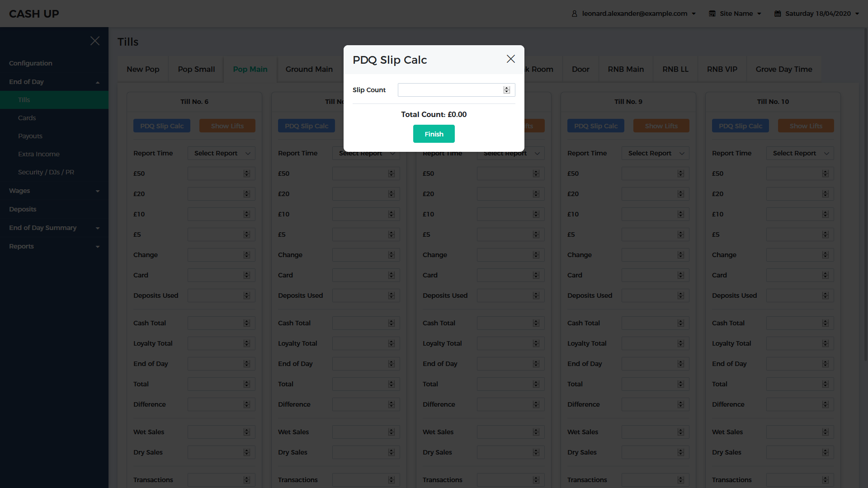Click into the Slip Count input field
The image size is (868, 488).
pyautogui.click(x=450, y=90)
